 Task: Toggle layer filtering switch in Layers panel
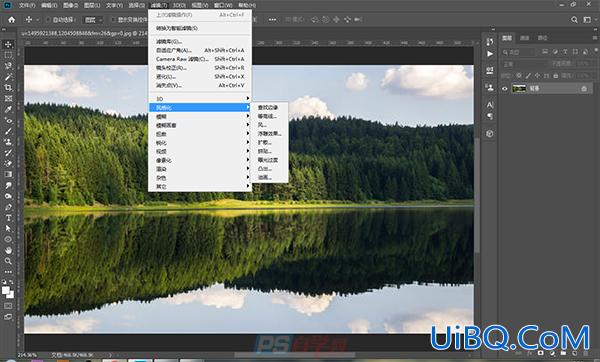tap(595, 51)
